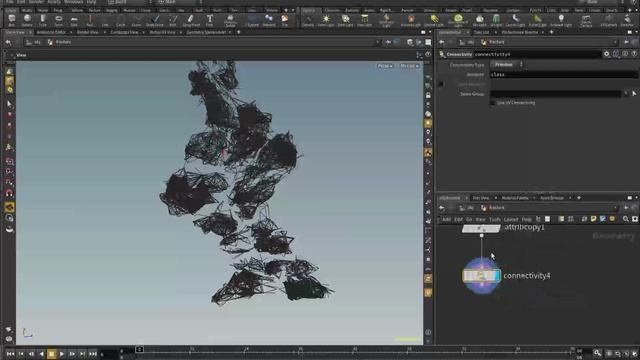Open the network editor Tools menu

click(x=494, y=219)
